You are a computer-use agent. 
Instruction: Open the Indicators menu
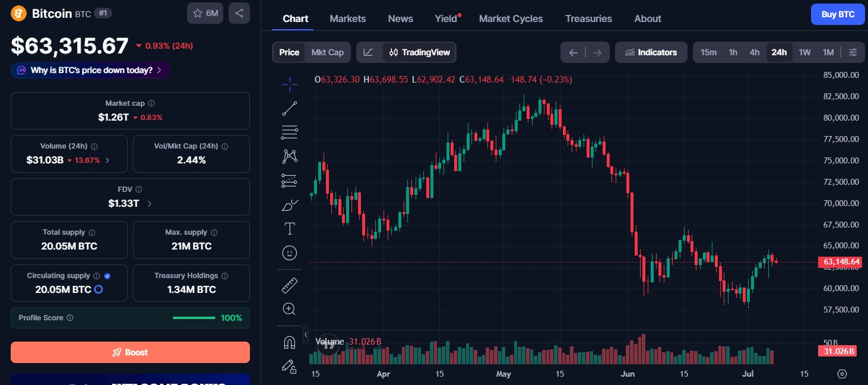[x=651, y=52]
